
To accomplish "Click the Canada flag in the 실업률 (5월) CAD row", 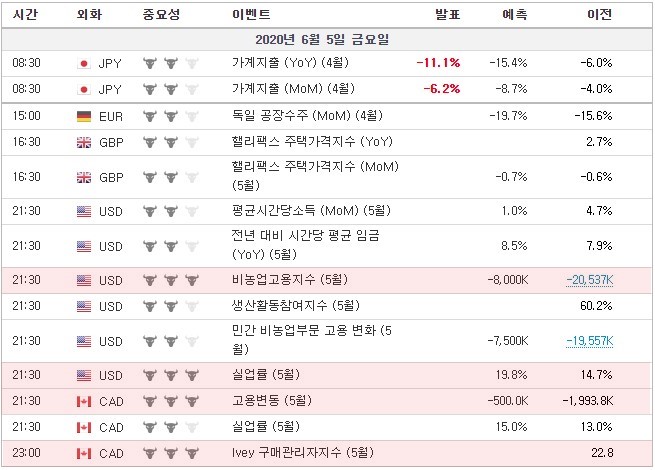I will point(84,427).
